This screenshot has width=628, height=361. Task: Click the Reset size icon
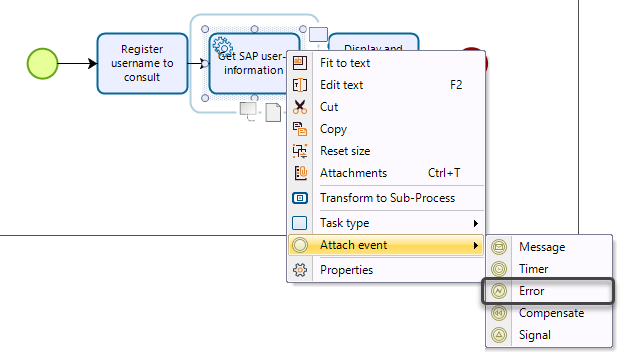pyautogui.click(x=300, y=151)
